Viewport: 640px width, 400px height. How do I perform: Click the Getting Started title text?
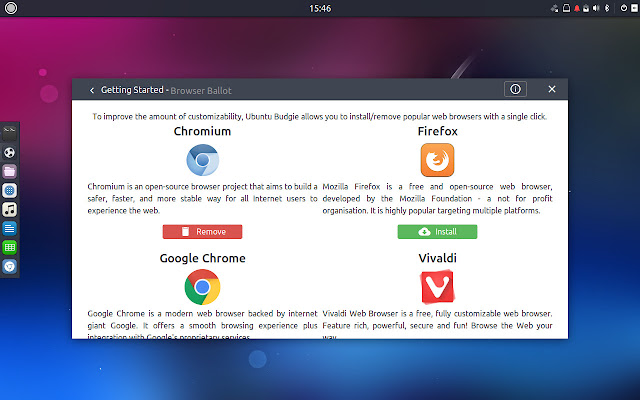[132, 90]
